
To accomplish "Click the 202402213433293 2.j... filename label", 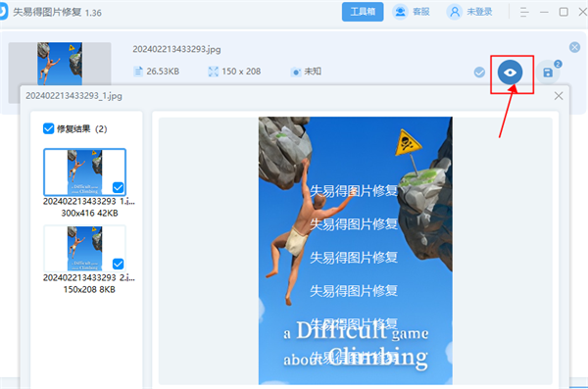I will (x=89, y=277).
